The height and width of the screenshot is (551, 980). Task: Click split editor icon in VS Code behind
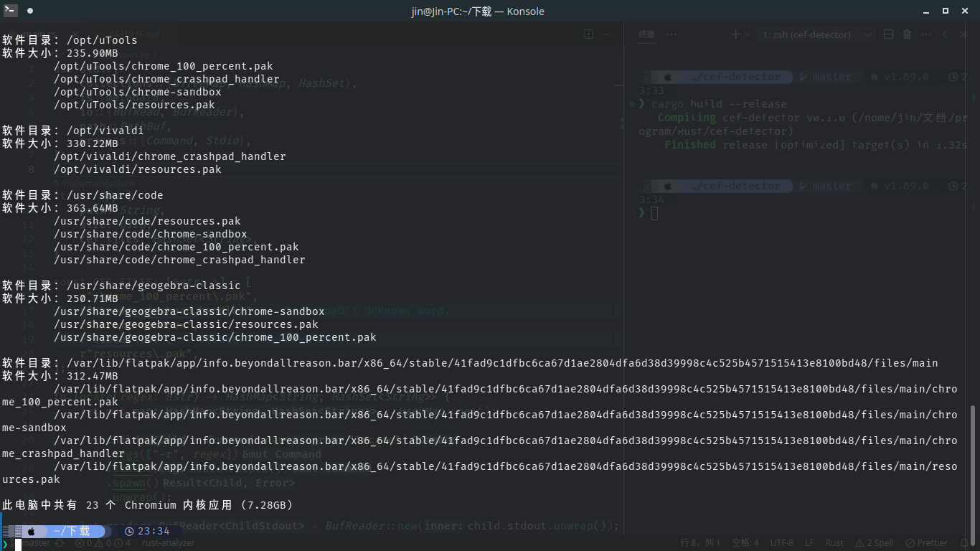(x=588, y=34)
